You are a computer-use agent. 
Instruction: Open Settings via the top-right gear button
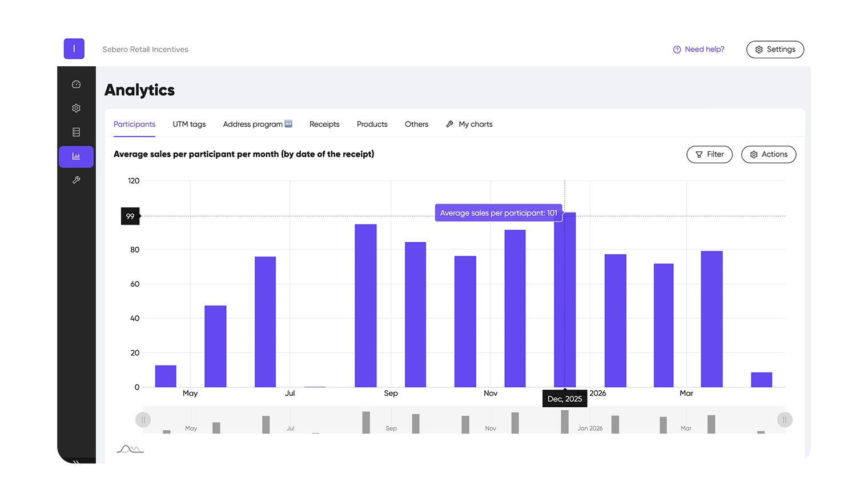(x=775, y=49)
